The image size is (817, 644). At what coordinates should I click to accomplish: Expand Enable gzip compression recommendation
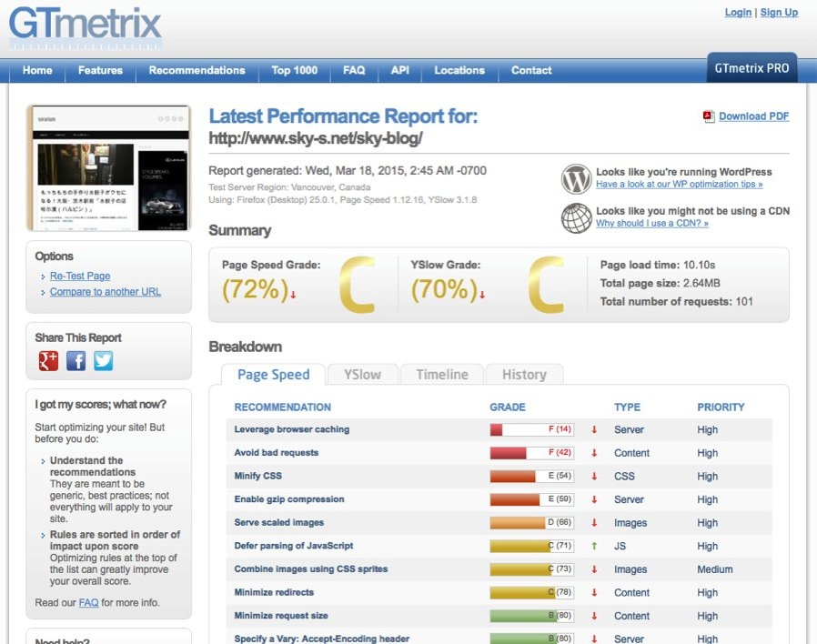click(289, 499)
